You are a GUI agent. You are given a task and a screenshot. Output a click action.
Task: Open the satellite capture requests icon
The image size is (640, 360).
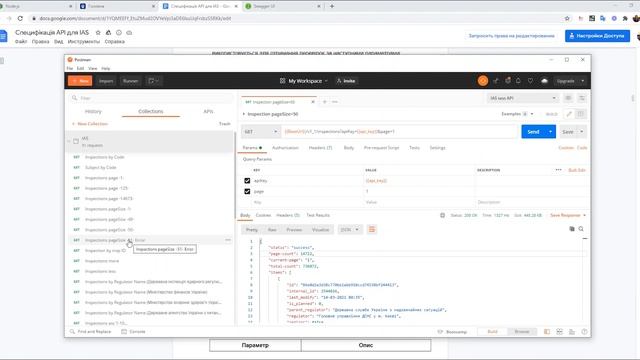pos(496,81)
